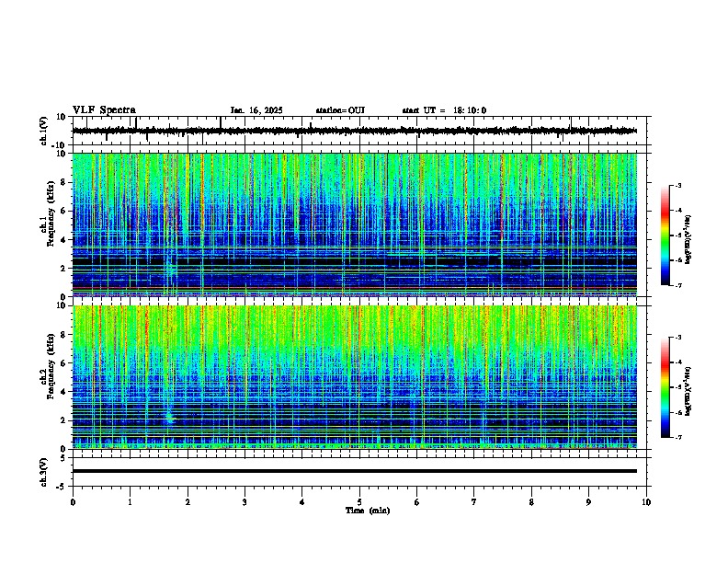Click the "2" kHz tick on ch.1 spectrogram

point(64,268)
